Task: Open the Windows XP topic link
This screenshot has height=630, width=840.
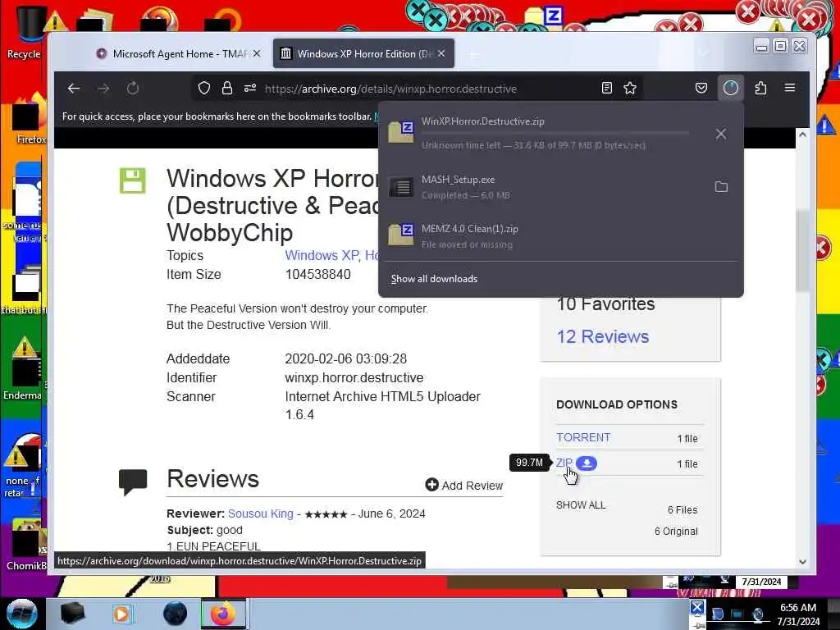Action: click(323, 256)
